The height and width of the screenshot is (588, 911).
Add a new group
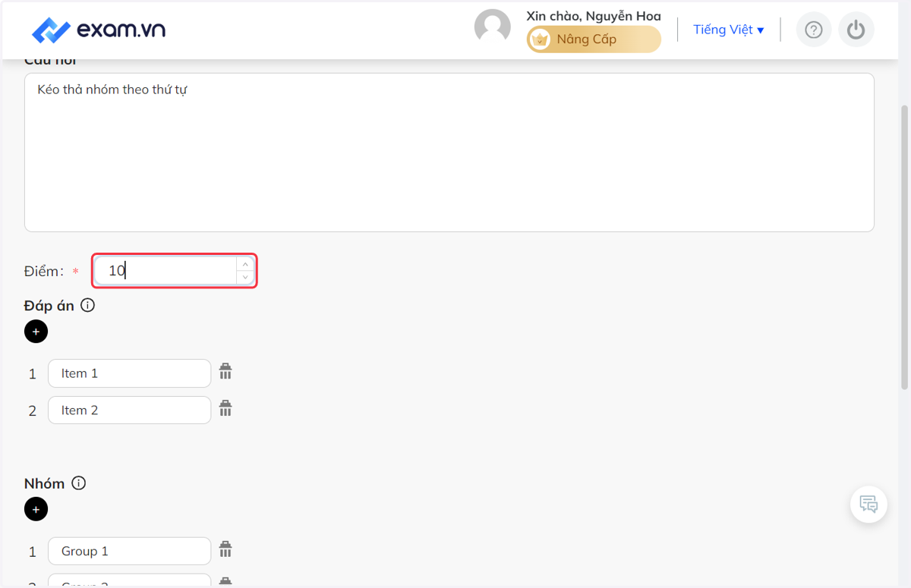pos(36,509)
